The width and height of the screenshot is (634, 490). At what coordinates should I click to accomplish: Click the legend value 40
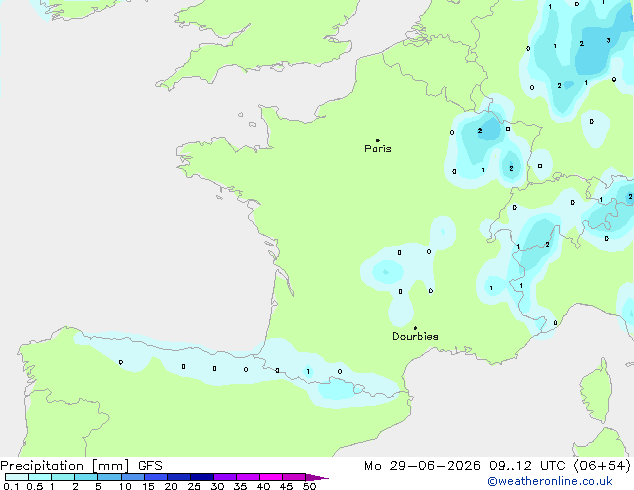263,486
